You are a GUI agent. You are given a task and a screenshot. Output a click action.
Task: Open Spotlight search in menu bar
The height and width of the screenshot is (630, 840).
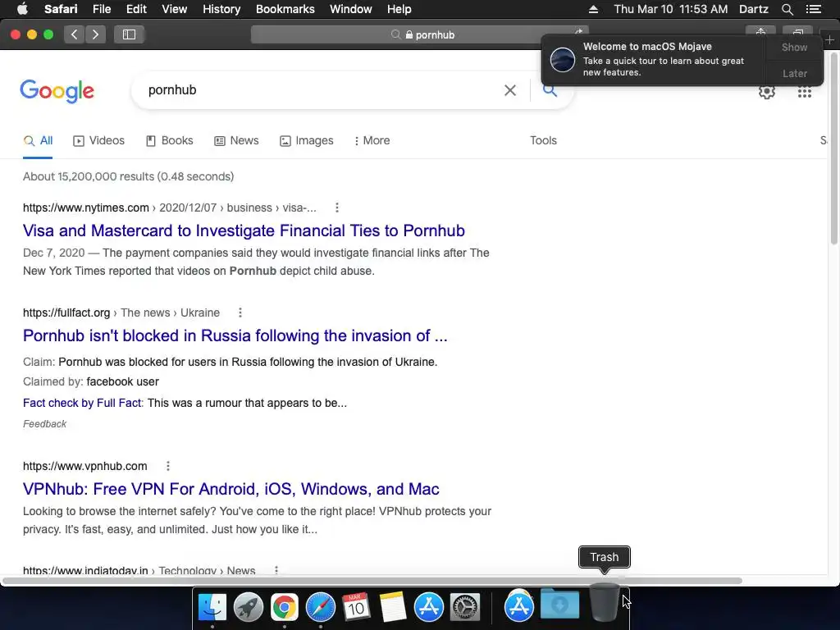(x=787, y=9)
